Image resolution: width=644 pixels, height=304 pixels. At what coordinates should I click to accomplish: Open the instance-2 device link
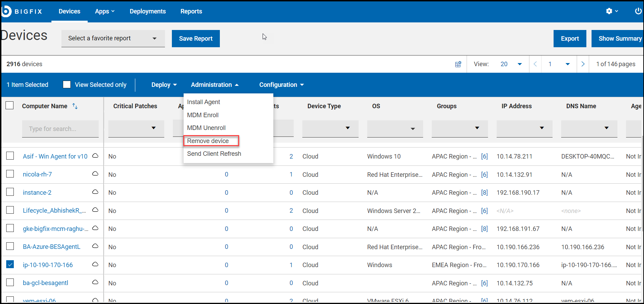point(37,193)
